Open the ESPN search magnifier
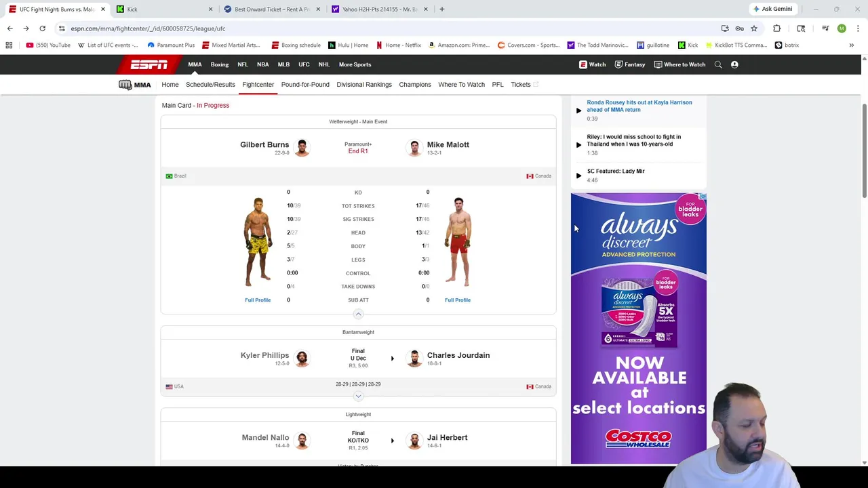 (718, 64)
